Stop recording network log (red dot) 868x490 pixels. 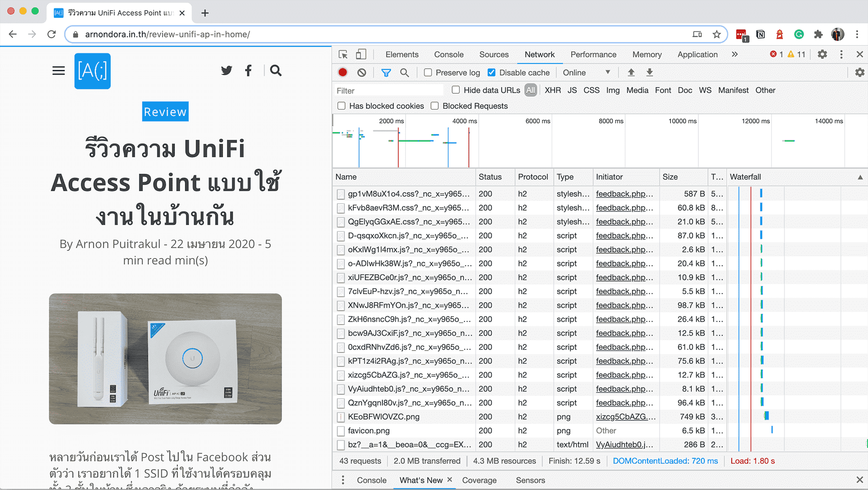tap(343, 73)
